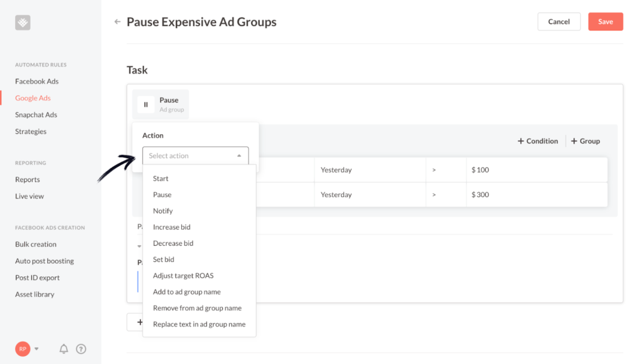Select Notify in the action list
This screenshot has width=638, height=364.
click(163, 211)
